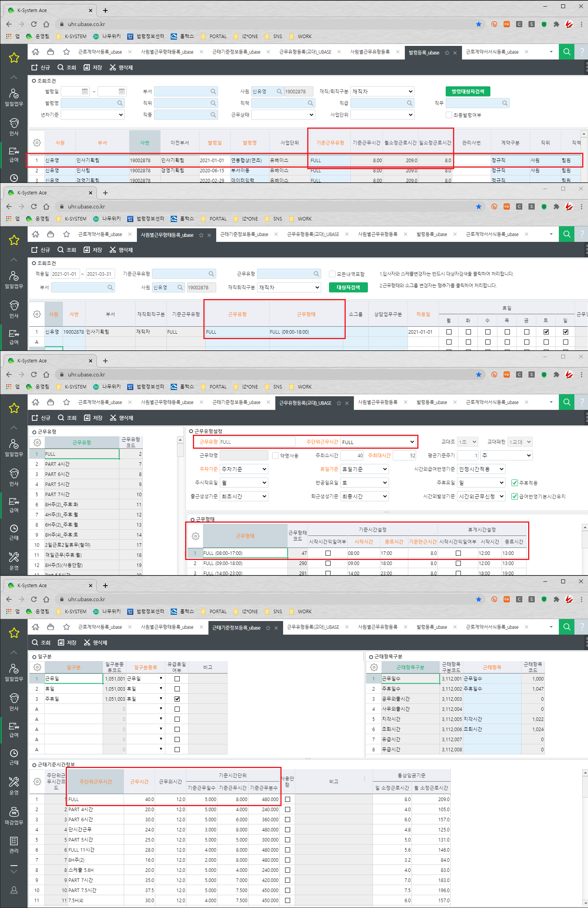Switch to 근태기준정보등록_ubase tab in 발령등록 window
The image size is (588, 908).
click(236, 52)
